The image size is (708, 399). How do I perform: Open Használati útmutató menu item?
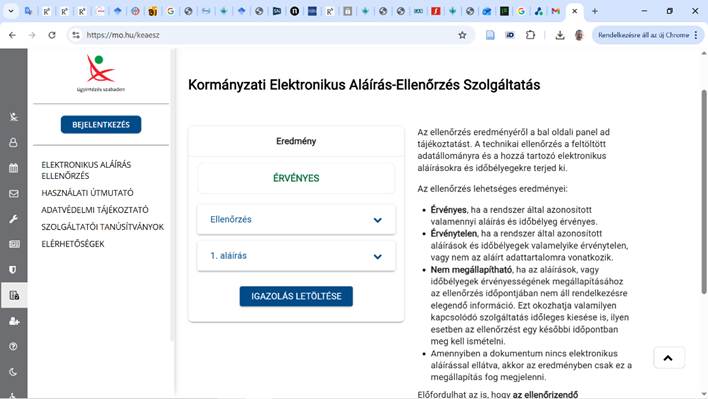point(87,193)
